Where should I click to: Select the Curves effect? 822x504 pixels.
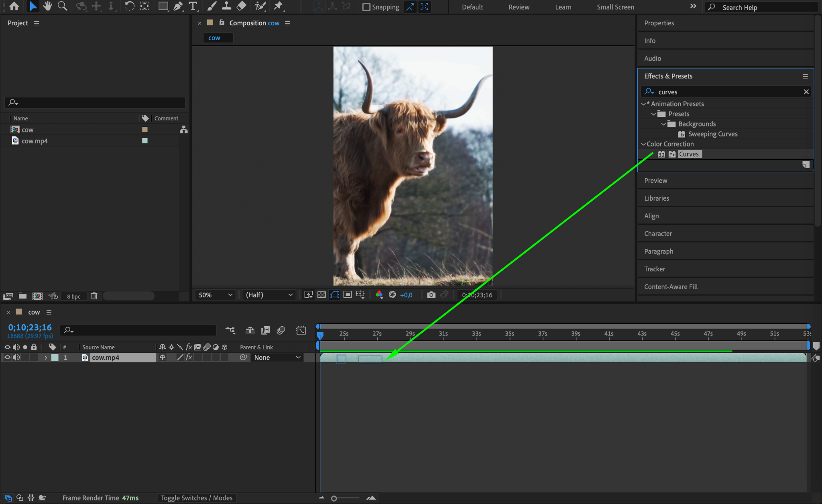tap(688, 154)
